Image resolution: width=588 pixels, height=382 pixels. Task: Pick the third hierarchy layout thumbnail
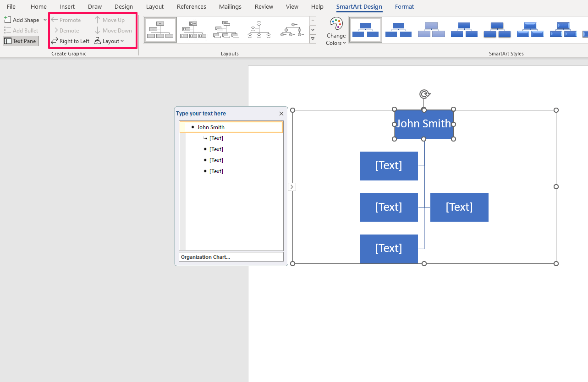pos(226,30)
